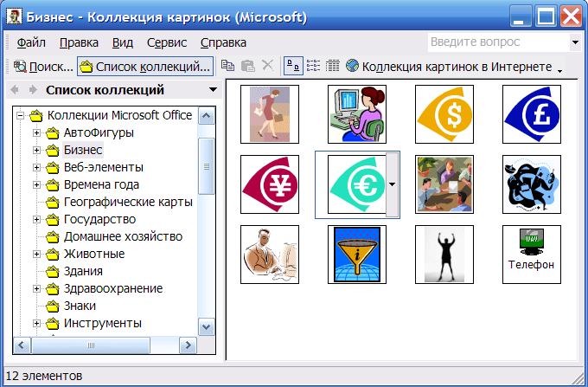Click tree scroll up arrow
588x387 pixels.
click(207, 116)
